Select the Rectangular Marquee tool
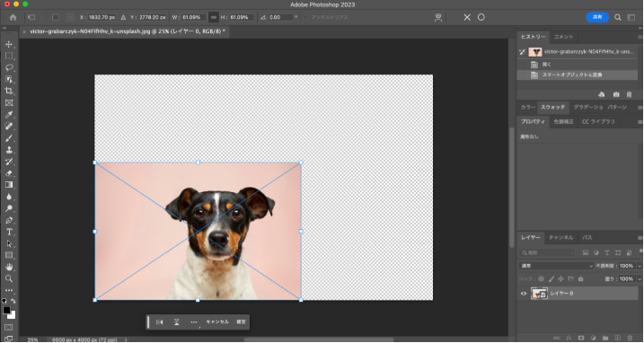Screen dimensions: 644x343 [x=9, y=56]
